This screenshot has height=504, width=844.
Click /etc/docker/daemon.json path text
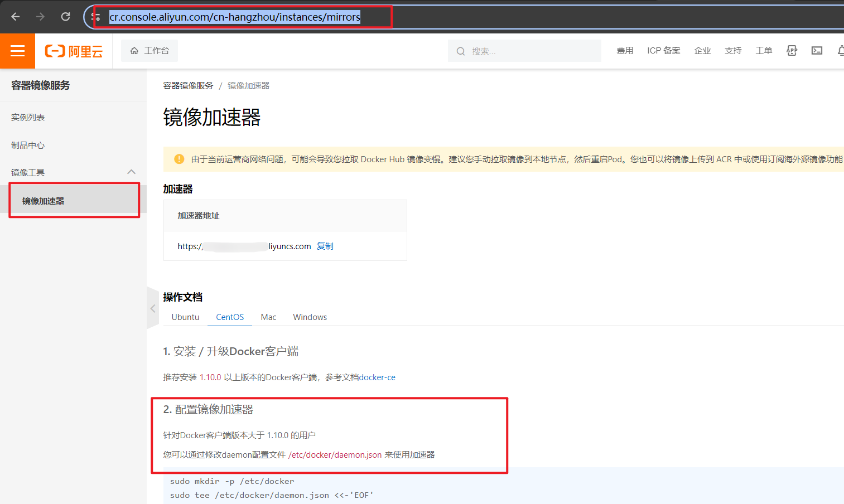pyautogui.click(x=335, y=455)
